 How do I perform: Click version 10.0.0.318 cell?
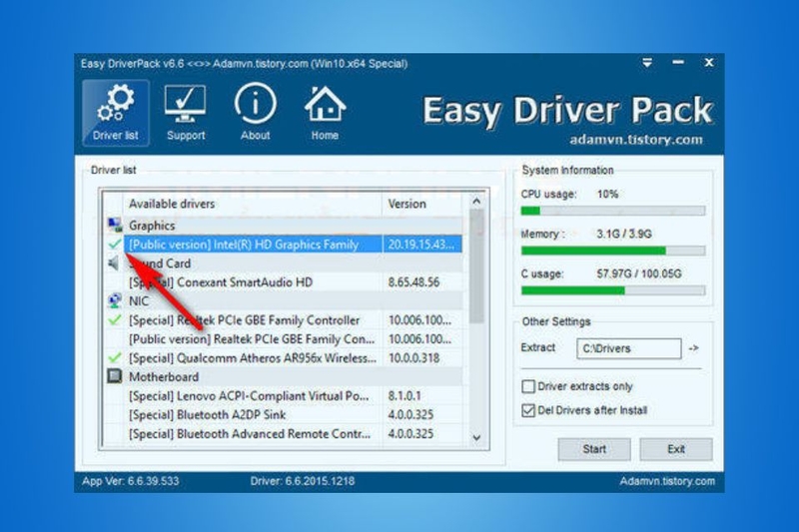413,358
